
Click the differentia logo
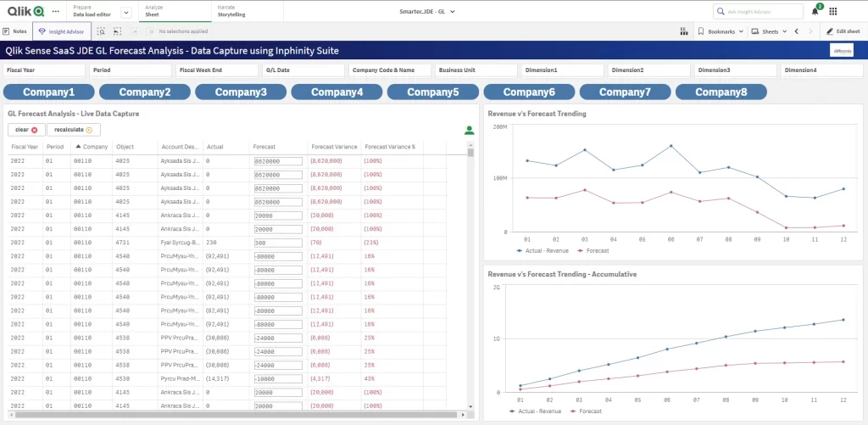pyautogui.click(x=842, y=50)
